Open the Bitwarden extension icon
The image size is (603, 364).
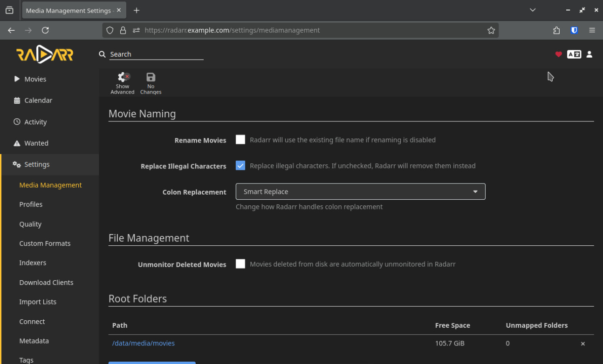pos(574,30)
